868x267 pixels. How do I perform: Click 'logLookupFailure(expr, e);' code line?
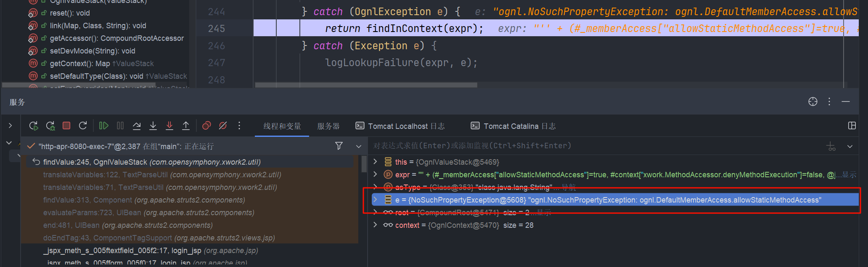401,63
